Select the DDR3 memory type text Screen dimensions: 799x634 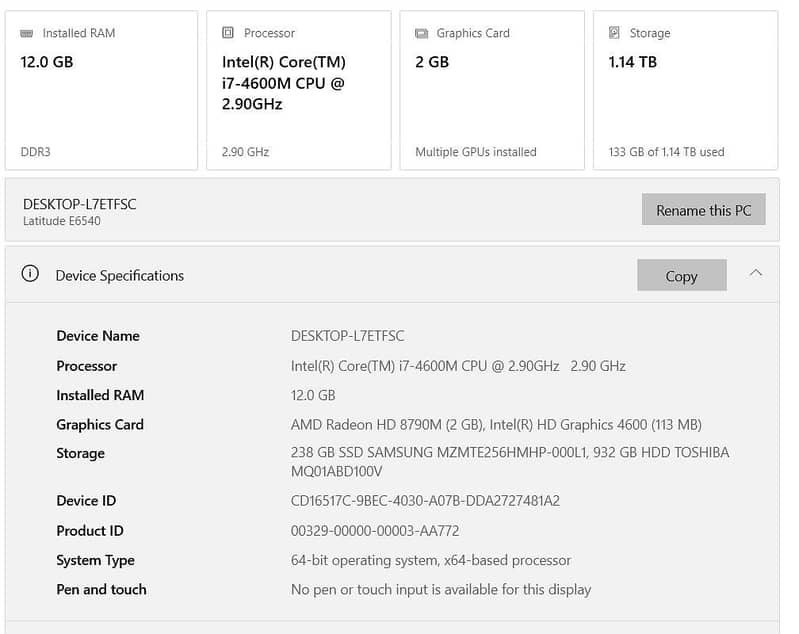[35, 152]
